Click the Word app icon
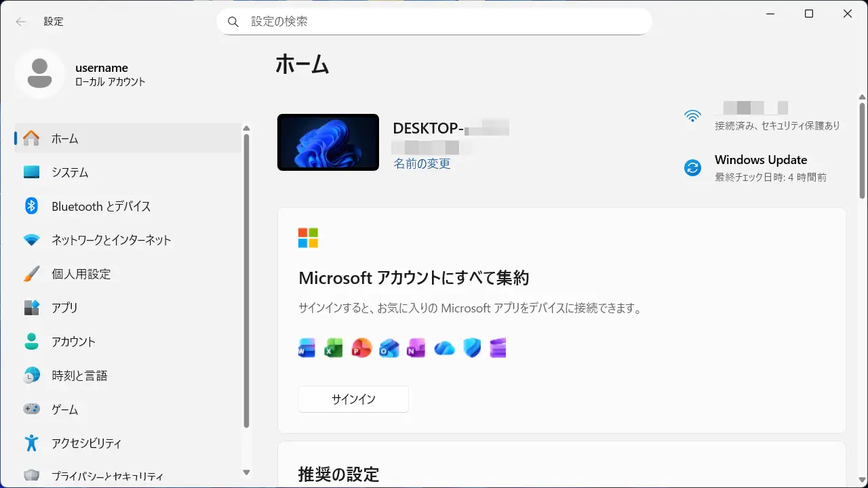This screenshot has width=868, height=488. (306, 347)
